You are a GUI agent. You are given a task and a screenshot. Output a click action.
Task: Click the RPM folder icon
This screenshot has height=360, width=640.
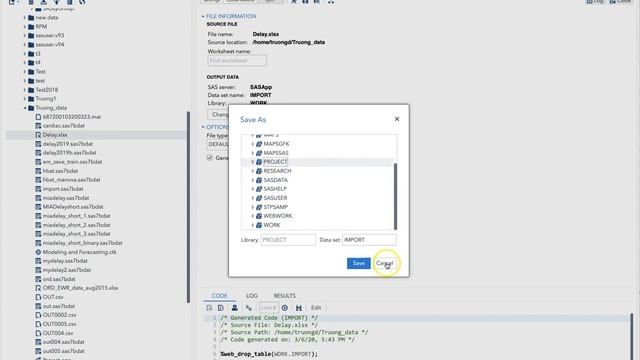(x=31, y=27)
